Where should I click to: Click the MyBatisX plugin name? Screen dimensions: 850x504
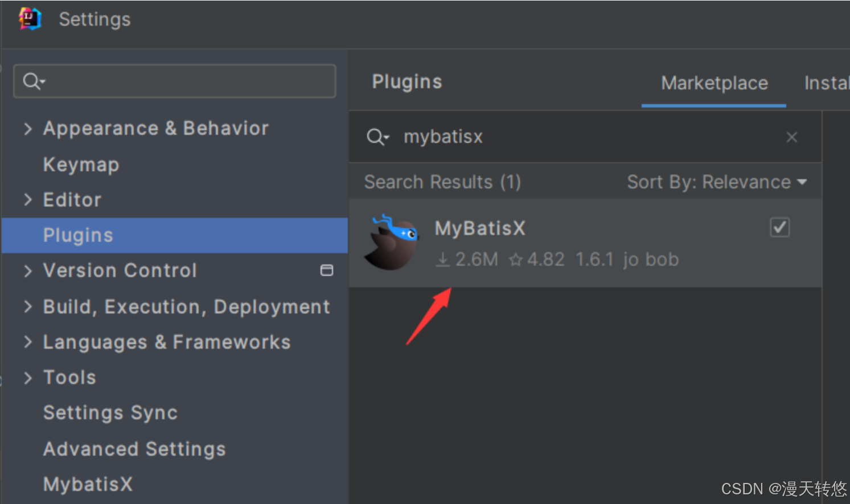click(x=480, y=228)
